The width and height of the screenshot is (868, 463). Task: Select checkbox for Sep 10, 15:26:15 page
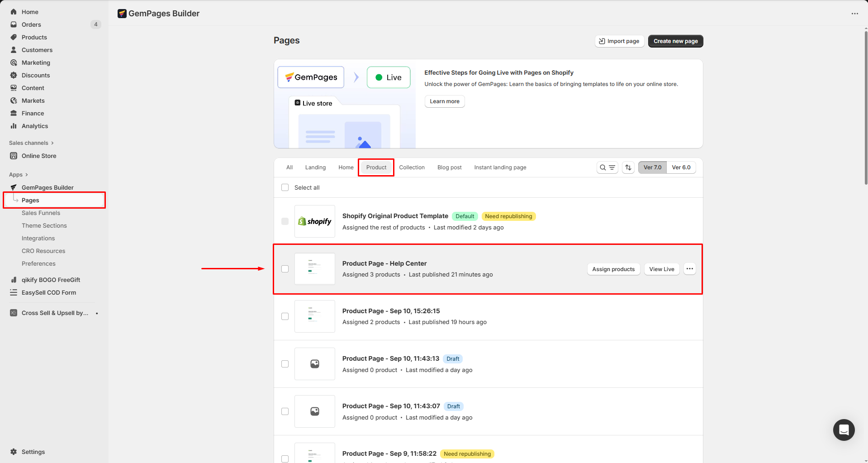coord(285,316)
